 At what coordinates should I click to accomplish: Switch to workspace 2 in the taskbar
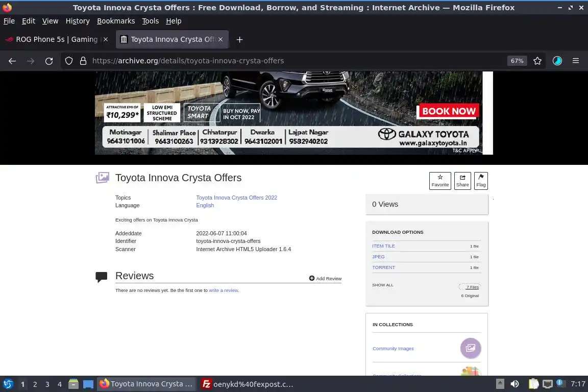[x=35, y=384]
